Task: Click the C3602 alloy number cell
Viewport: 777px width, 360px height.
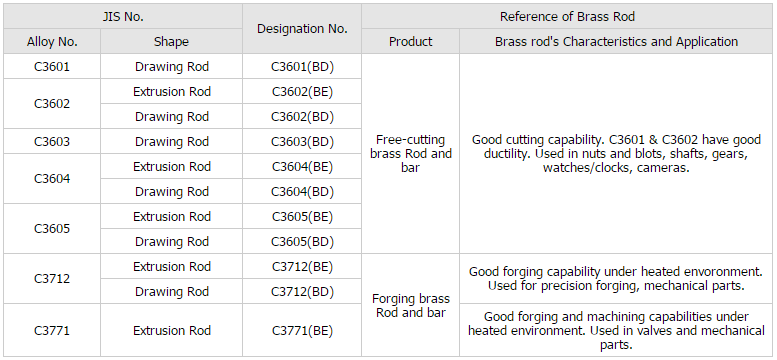Action: [x=52, y=104]
